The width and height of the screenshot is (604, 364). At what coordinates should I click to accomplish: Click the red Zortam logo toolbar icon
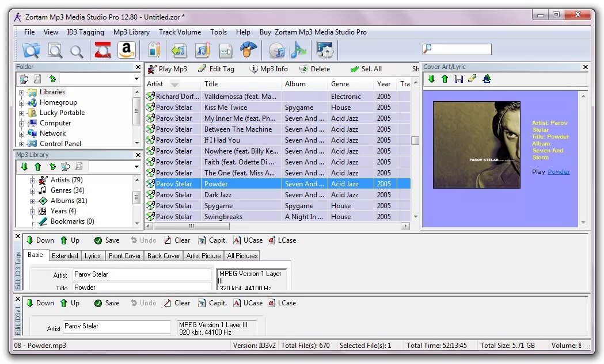click(x=102, y=50)
